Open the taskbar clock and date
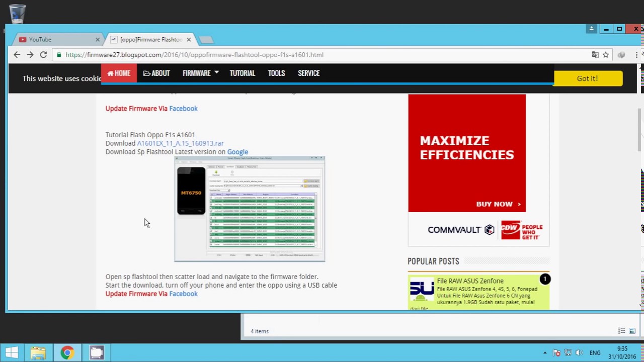The image size is (644, 362). click(x=622, y=353)
